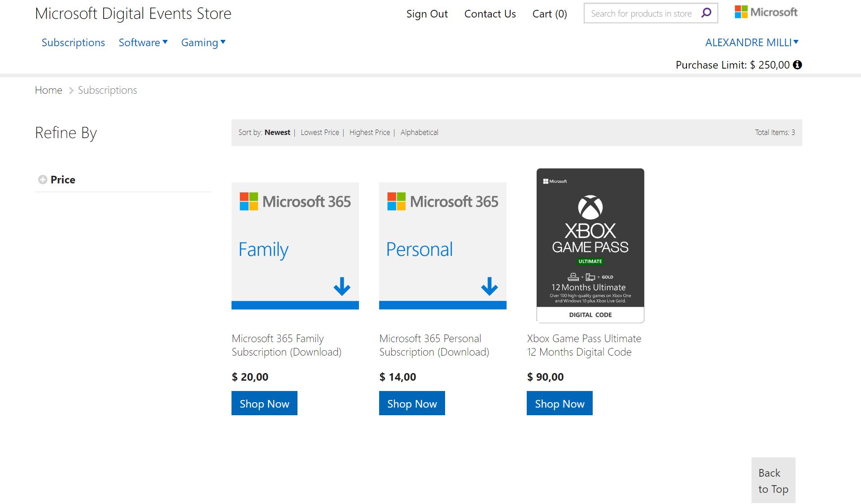This screenshot has height=504, width=861.
Task: Click Microsoft 365 Personal Subscription title
Action: [x=434, y=345]
